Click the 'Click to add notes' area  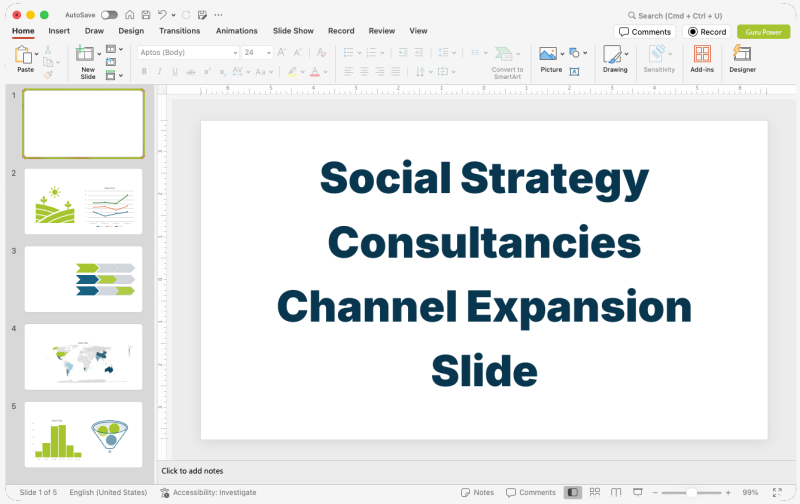pos(192,471)
